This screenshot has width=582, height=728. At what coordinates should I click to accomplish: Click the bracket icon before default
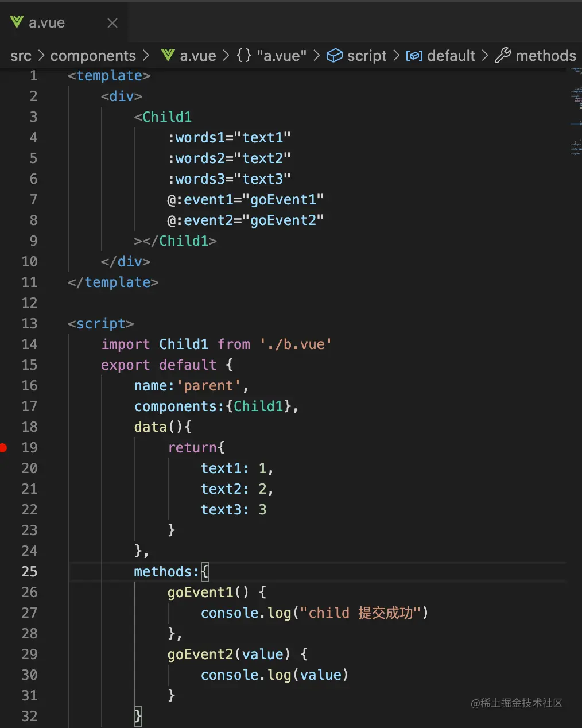click(x=414, y=56)
